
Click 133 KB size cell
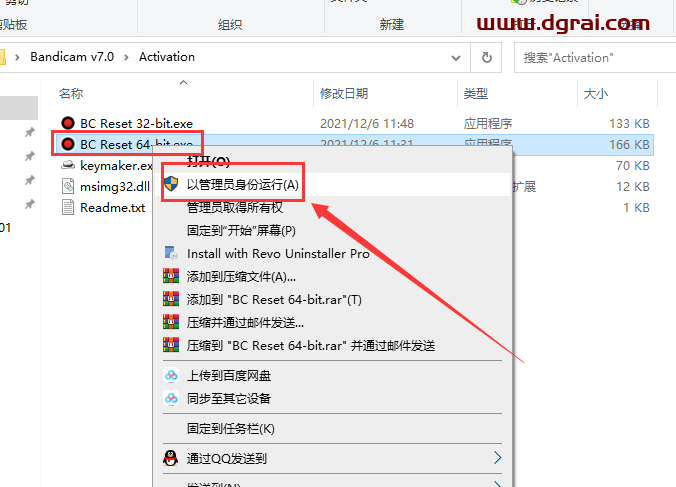point(629,124)
